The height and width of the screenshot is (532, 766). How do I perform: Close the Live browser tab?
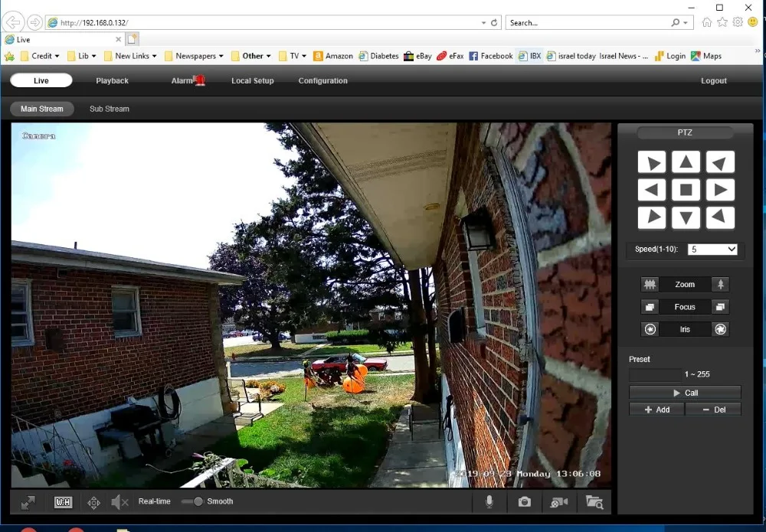click(118, 39)
